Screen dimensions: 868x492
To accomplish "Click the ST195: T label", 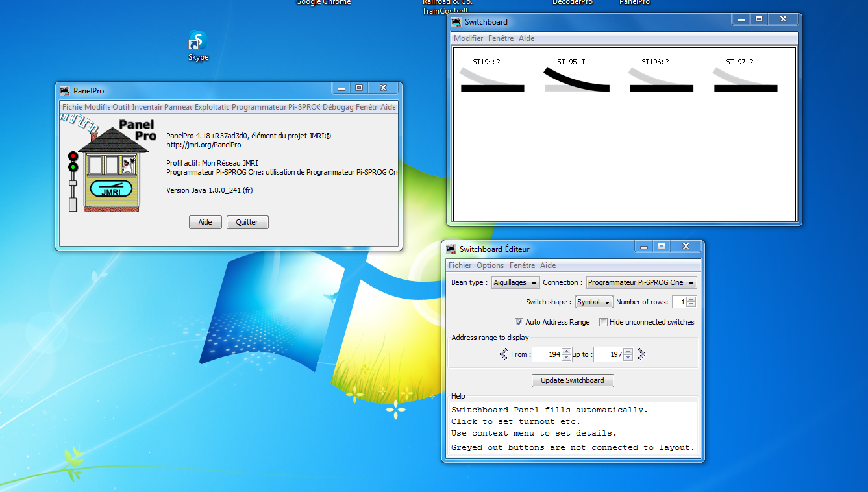I will point(571,62).
